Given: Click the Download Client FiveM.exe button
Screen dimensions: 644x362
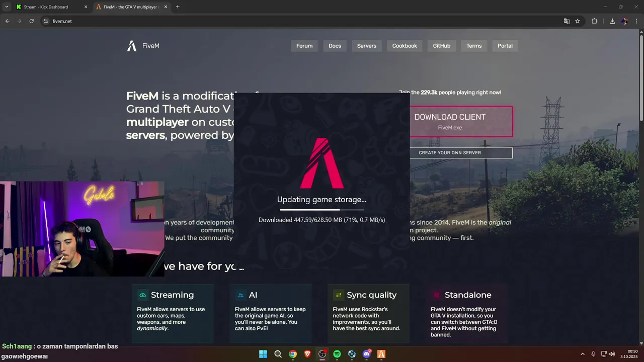Looking at the screenshot, I should (461, 121).
